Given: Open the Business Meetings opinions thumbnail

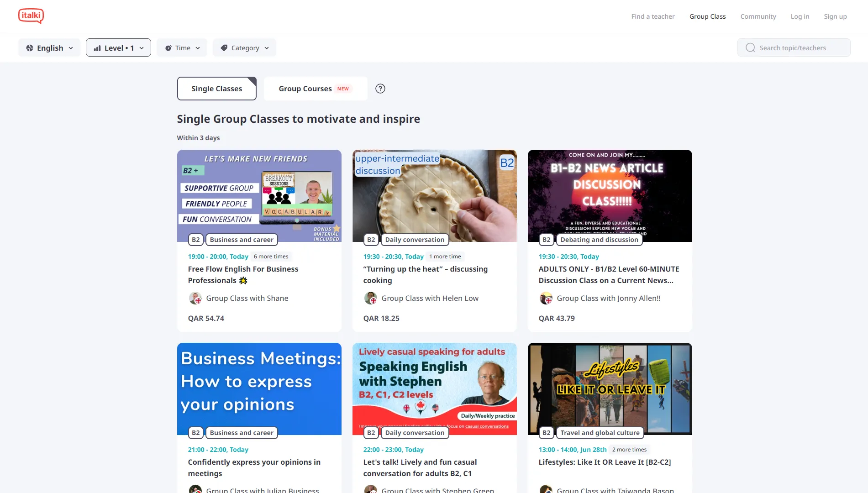Looking at the screenshot, I should pyautogui.click(x=259, y=389).
